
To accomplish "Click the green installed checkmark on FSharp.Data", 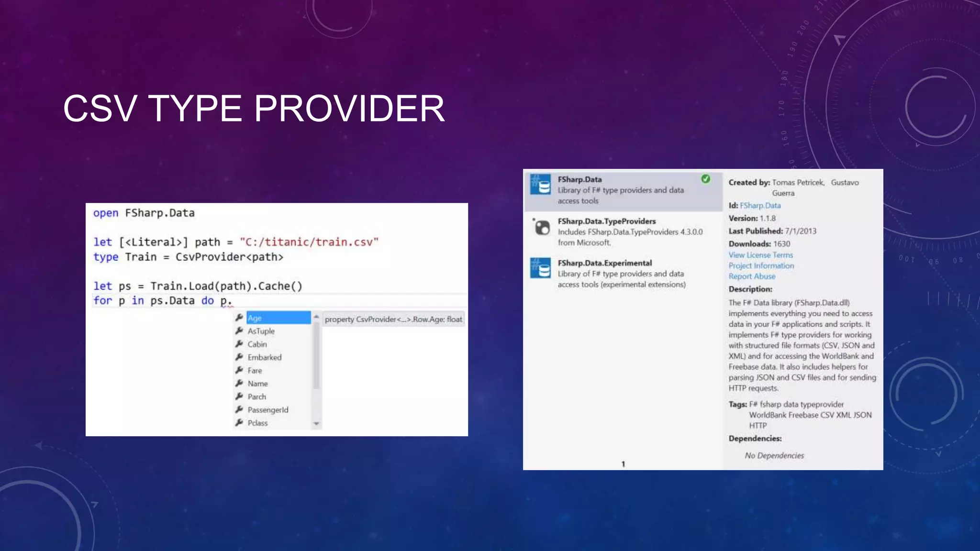I will click(x=705, y=179).
